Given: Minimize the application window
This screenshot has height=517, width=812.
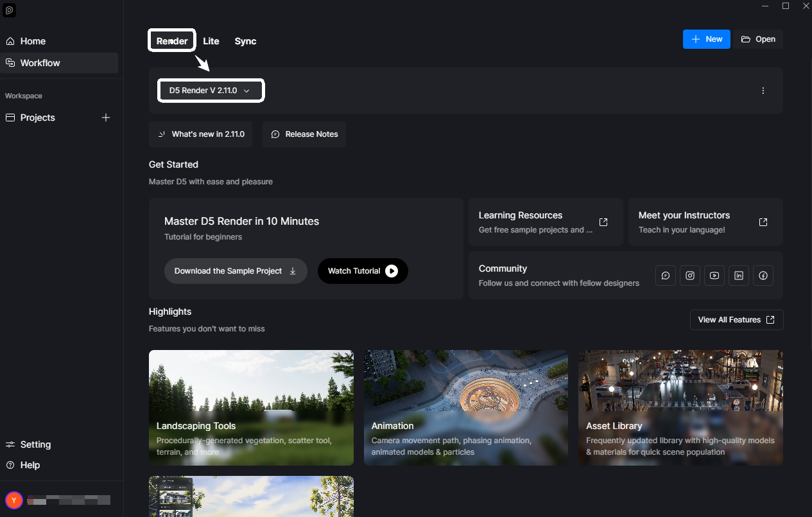Looking at the screenshot, I should [764, 6].
